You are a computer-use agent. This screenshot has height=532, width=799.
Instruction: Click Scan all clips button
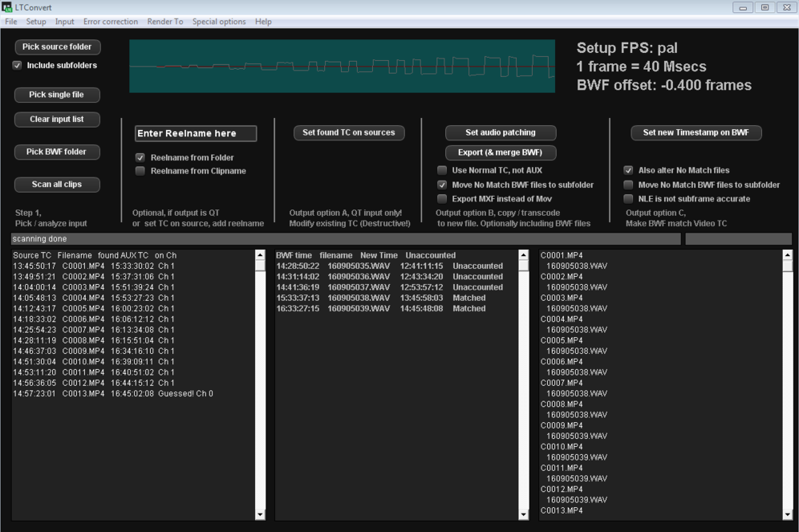(x=56, y=185)
